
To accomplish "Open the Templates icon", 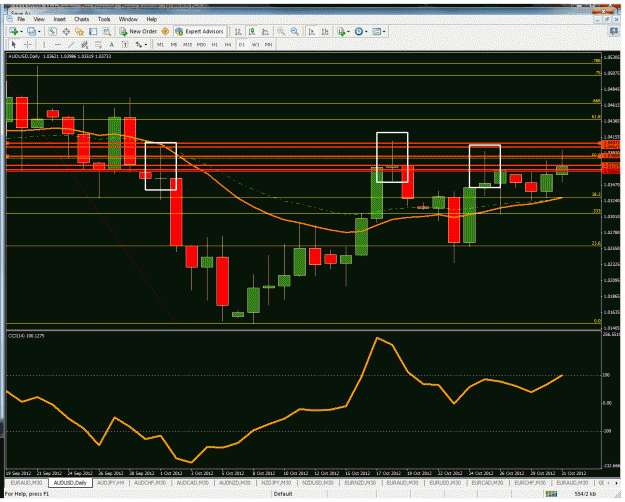I will [x=376, y=31].
